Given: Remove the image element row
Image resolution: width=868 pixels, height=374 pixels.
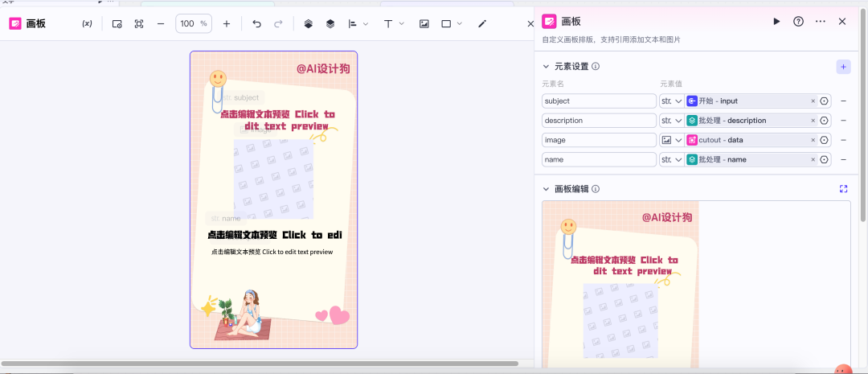Looking at the screenshot, I should coord(844,140).
